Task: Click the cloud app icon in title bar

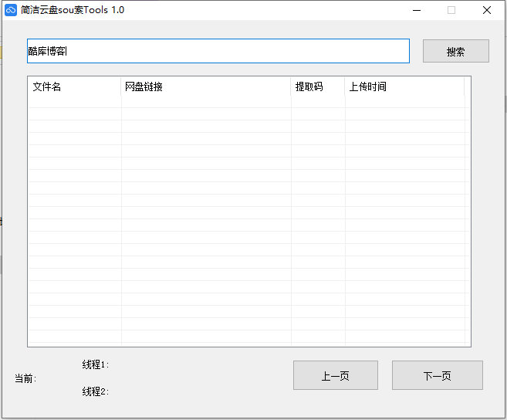Action: pos(11,10)
